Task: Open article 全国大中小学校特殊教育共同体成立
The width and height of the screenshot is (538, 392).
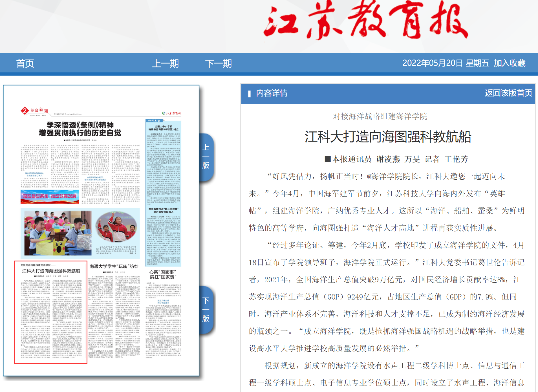Action: click(x=164, y=128)
